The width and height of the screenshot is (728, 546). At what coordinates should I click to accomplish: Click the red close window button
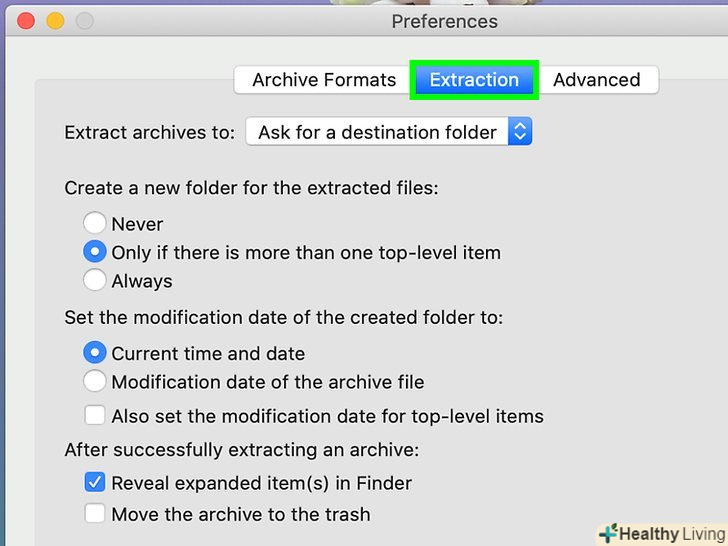27,21
